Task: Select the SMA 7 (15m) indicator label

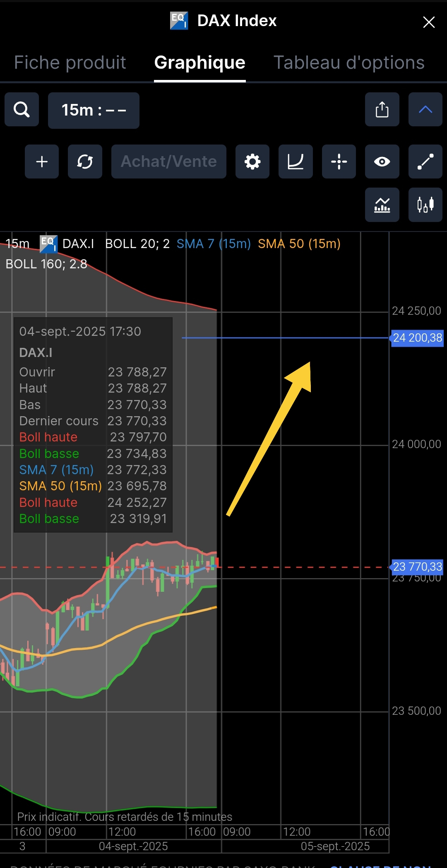Action: pyautogui.click(x=214, y=244)
